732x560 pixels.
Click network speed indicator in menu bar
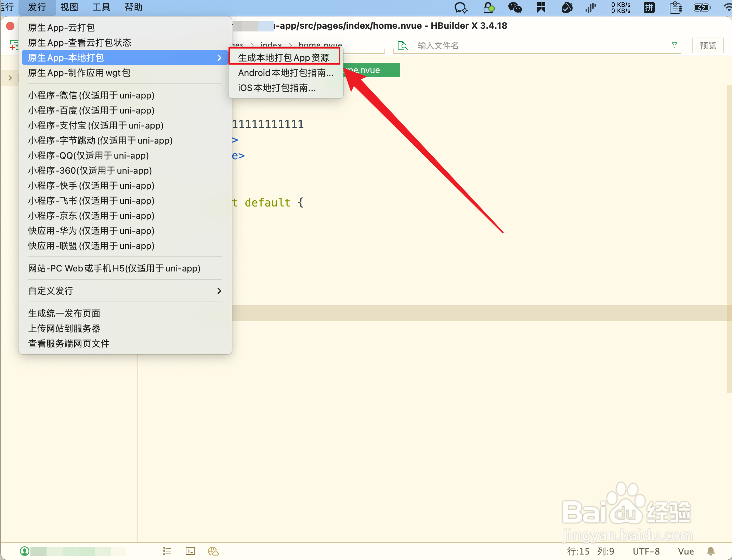click(x=621, y=7)
